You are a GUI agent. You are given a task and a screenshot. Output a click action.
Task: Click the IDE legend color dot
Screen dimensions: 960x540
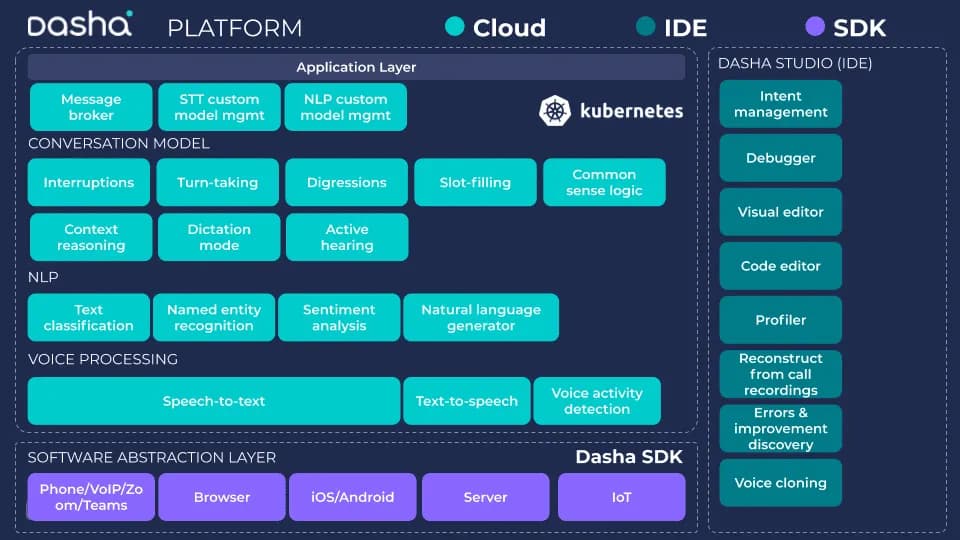pos(645,26)
